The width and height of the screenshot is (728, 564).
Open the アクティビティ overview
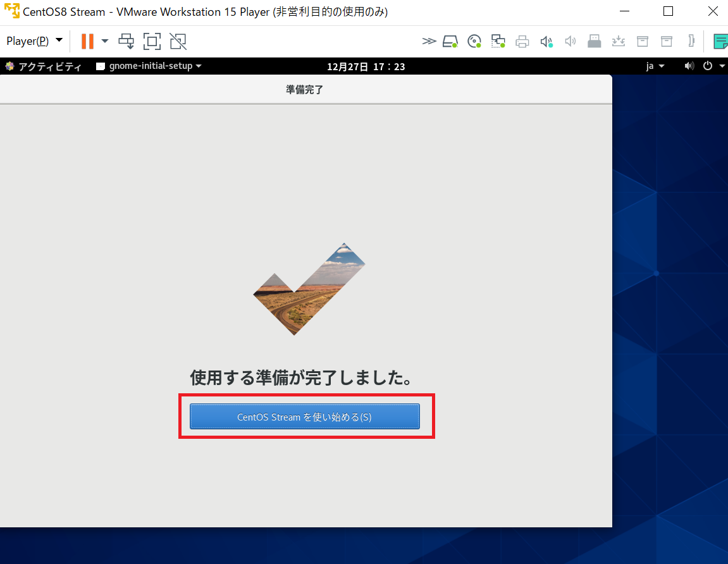coord(50,66)
